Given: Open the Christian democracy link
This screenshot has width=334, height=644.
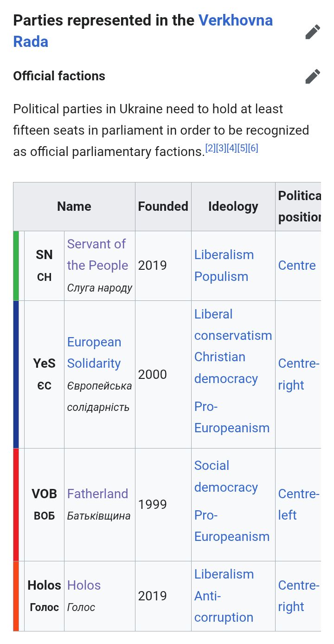Looking at the screenshot, I should [226, 368].
